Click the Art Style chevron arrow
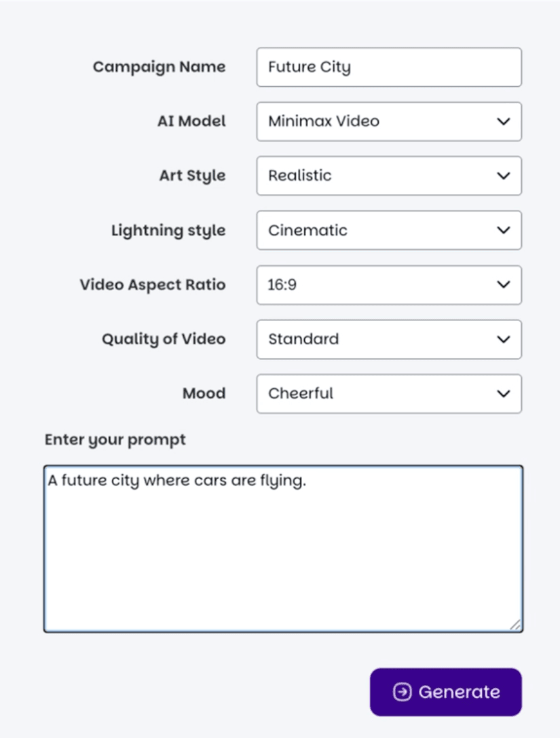560x738 pixels. click(x=504, y=176)
